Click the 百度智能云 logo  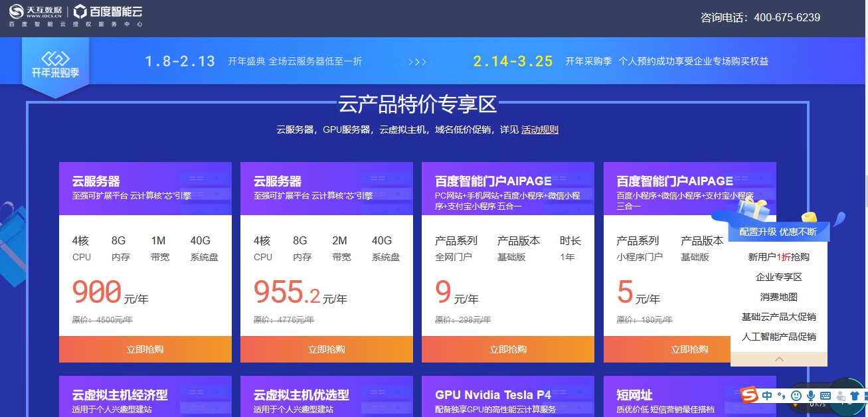[x=108, y=11]
